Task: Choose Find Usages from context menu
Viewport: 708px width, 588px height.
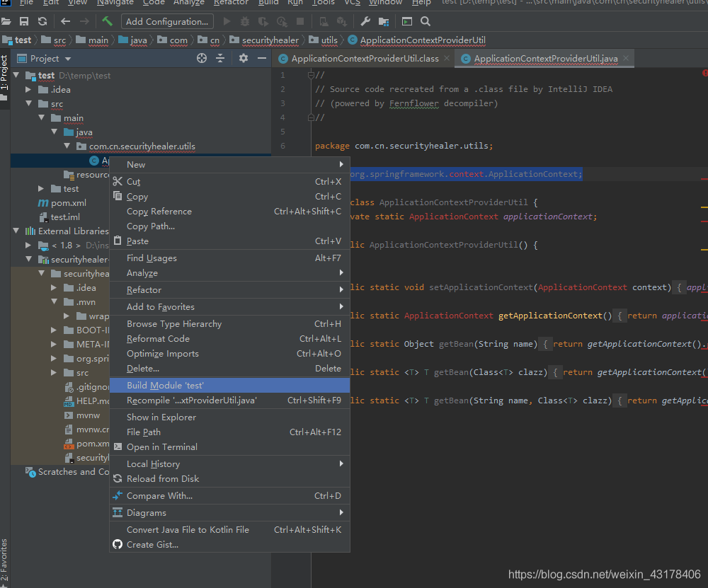Action: click(x=152, y=258)
